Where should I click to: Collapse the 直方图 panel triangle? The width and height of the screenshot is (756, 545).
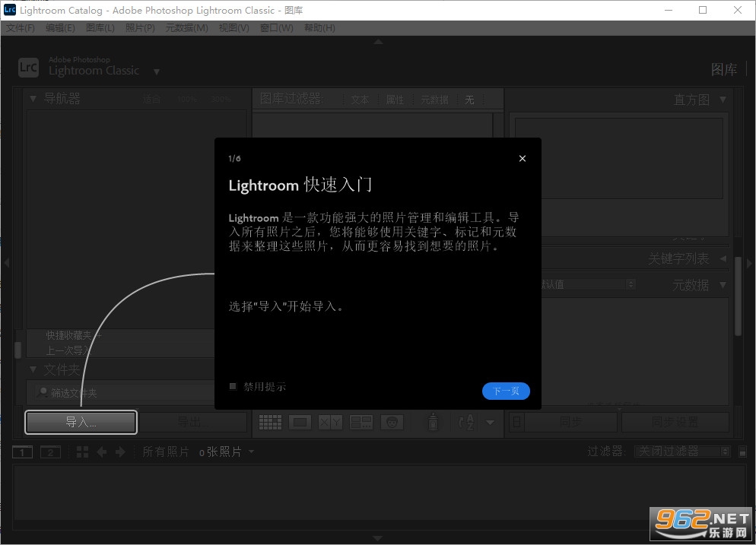coord(723,100)
